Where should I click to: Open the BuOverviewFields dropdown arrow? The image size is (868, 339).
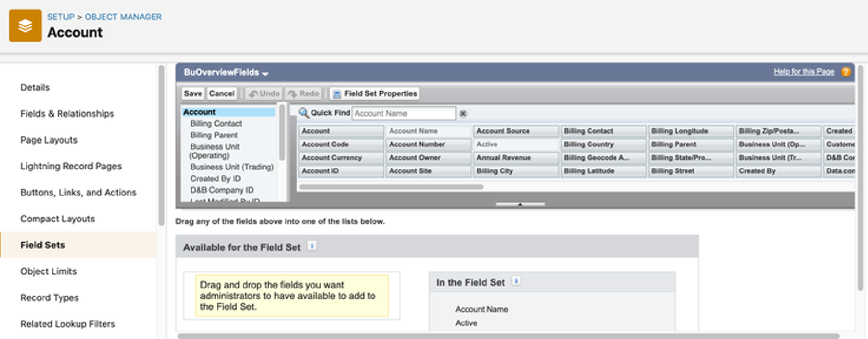click(265, 74)
